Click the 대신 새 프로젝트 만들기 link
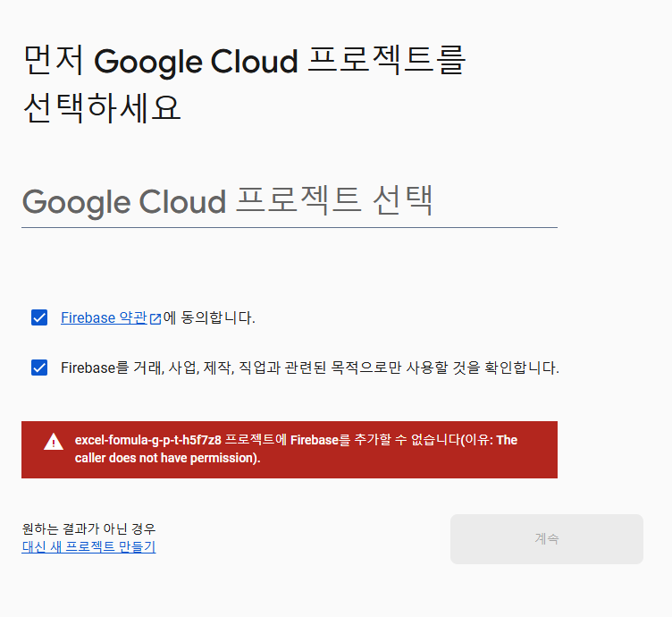The height and width of the screenshot is (617, 672). click(88, 546)
